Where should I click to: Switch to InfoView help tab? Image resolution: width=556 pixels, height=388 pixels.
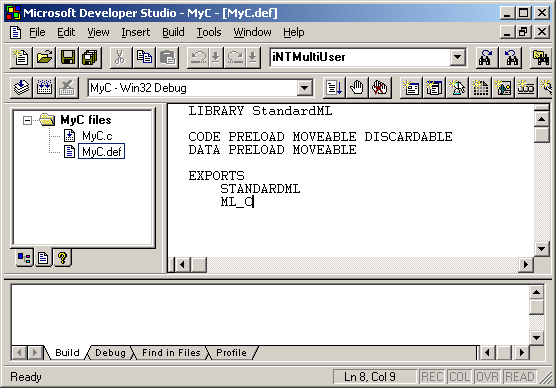coord(62,257)
